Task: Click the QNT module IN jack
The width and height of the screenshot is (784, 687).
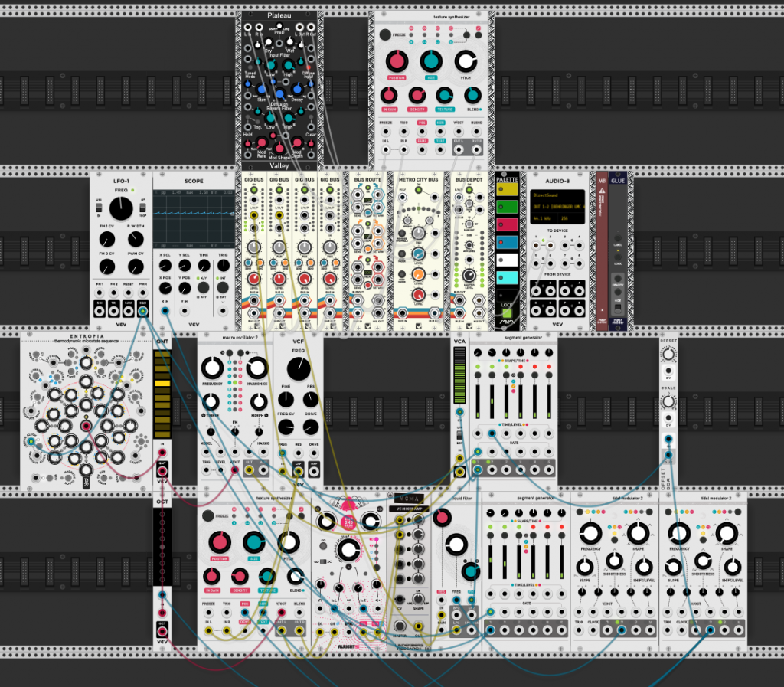Action: 162,453
